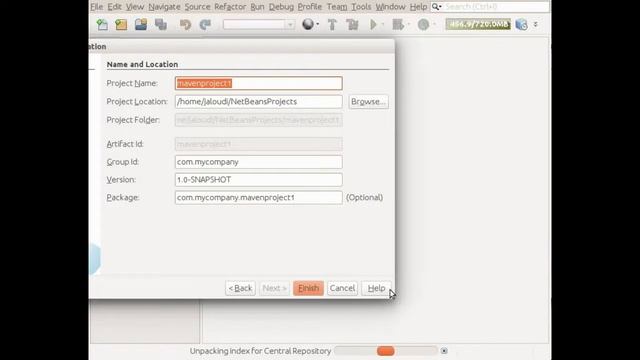
Task: Click the New File toolbar icon
Action: point(102,24)
